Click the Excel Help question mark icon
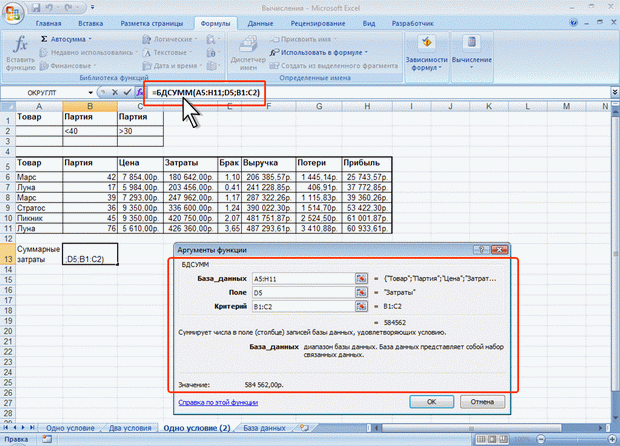 (573, 23)
